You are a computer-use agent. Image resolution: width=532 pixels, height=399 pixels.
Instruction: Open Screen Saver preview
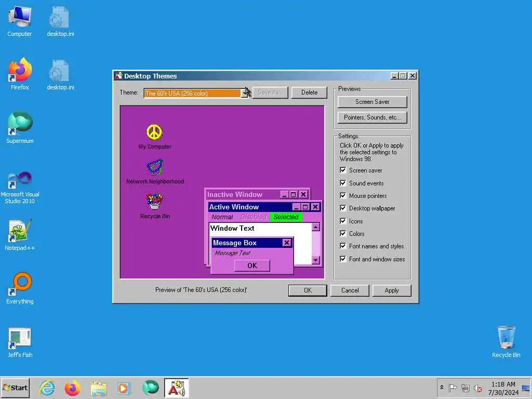click(372, 102)
